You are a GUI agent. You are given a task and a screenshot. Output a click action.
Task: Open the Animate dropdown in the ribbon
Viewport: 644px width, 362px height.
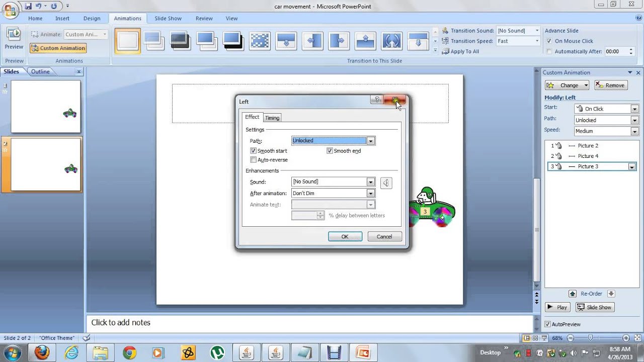[105, 35]
